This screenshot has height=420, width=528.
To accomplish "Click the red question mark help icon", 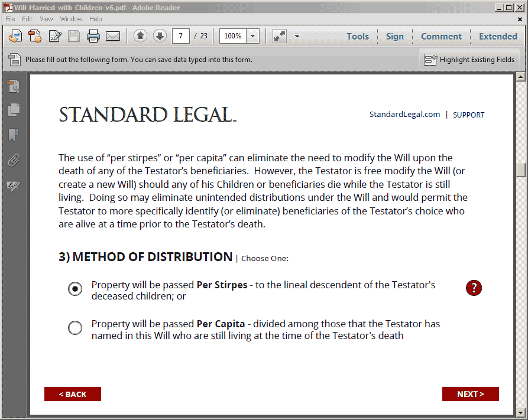I will point(474,288).
